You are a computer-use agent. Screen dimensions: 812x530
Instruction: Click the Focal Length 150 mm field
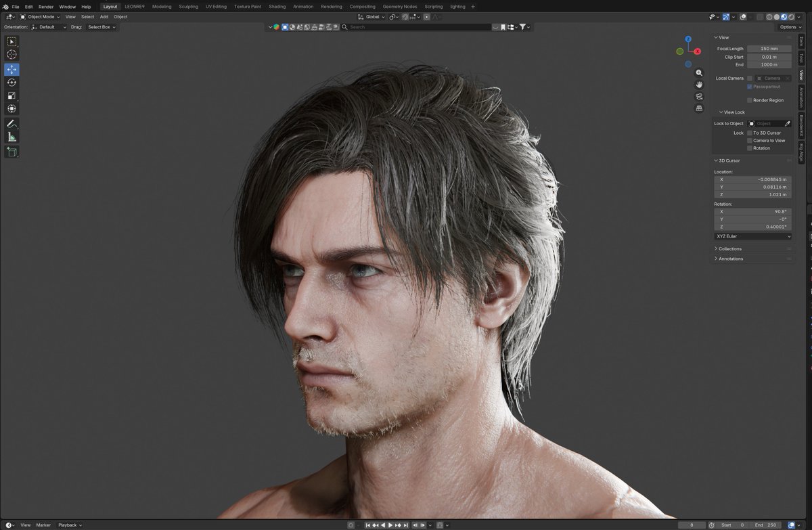(769, 49)
